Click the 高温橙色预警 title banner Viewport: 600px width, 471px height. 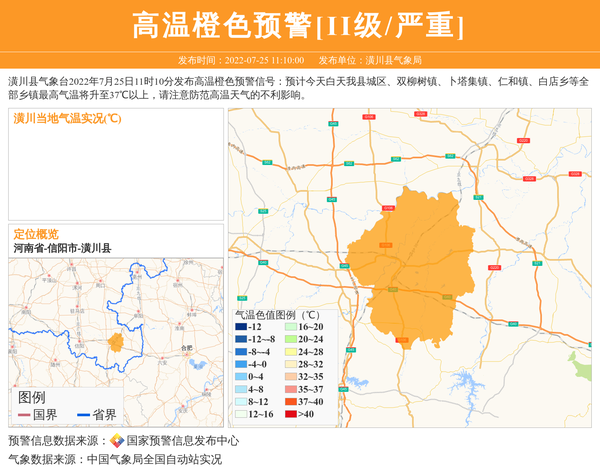(x=299, y=26)
